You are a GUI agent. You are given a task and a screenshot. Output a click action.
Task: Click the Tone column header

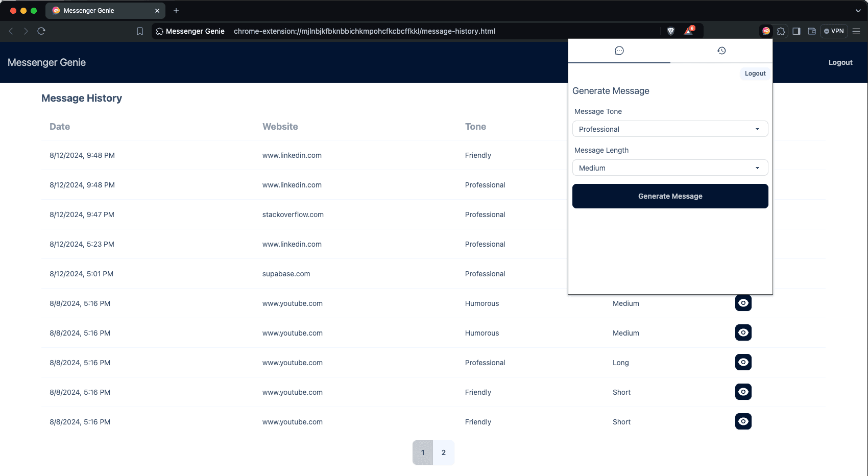pyautogui.click(x=475, y=127)
